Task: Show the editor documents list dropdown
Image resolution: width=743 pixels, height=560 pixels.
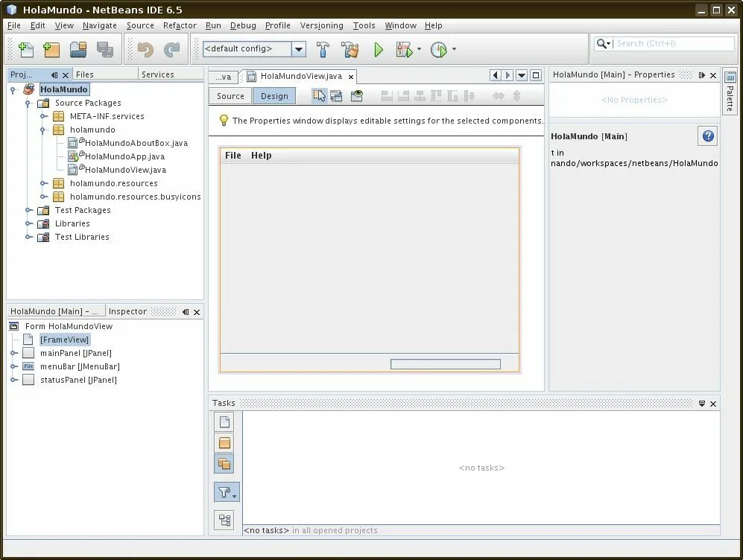Action: coord(522,75)
